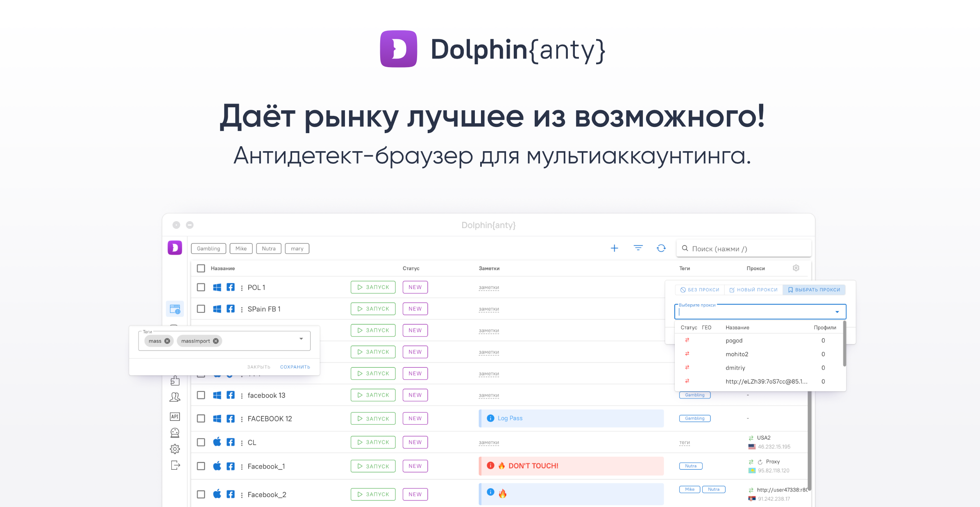Create new profile with the plus icon
Image resolution: width=980 pixels, height=507 pixels.
(x=614, y=248)
